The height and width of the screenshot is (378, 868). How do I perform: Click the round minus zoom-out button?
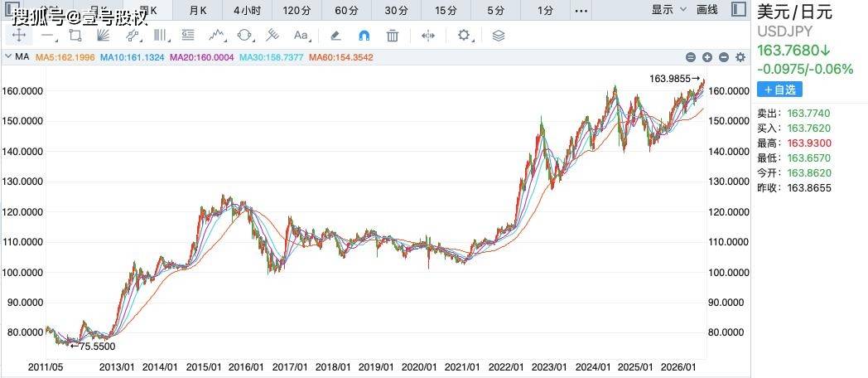(x=724, y=57)
